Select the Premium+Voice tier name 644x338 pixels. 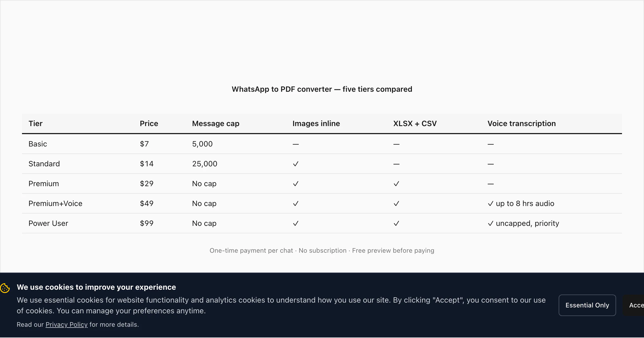55,204
